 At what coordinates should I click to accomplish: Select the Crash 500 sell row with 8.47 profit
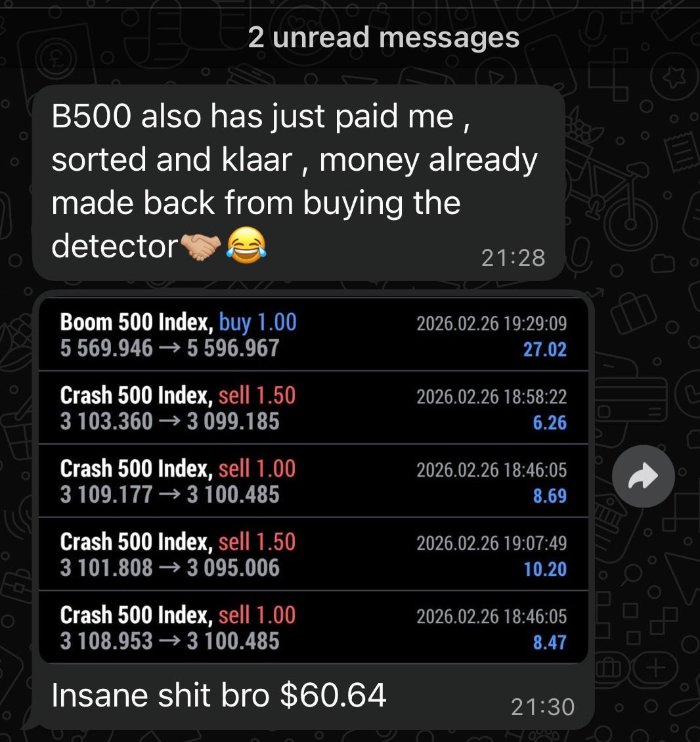point(313,627)
